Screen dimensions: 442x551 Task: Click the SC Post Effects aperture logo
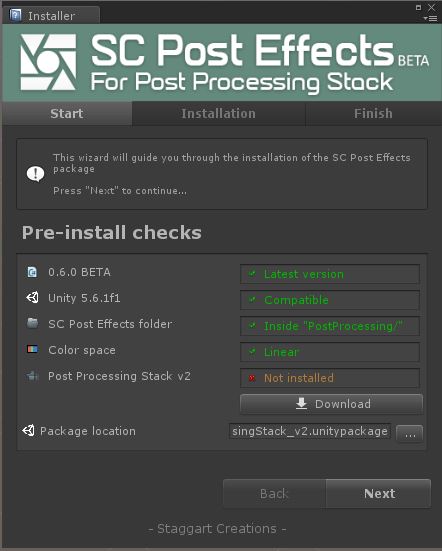click(48, 62)
